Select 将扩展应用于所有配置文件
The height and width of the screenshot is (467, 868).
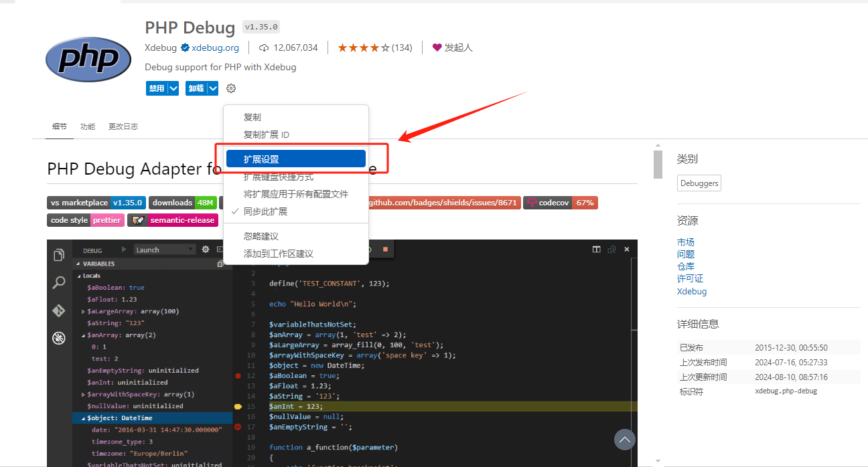(296, 194)
